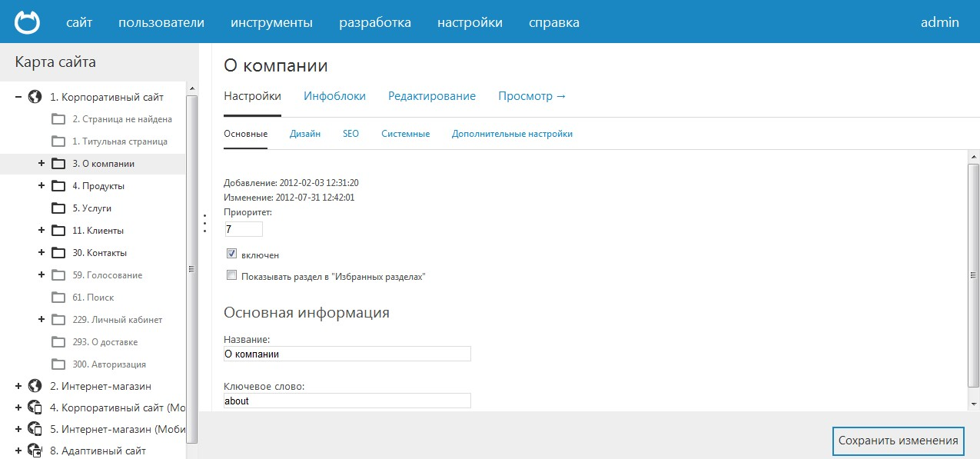Click the folder icon beside 293. О доставке
The width and height of the screenshot is (980, 459).
(x=60, y=341)
